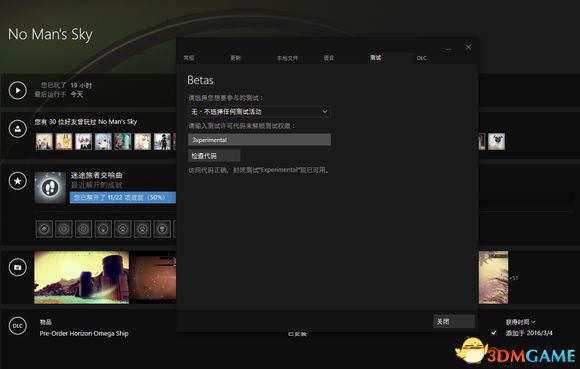
Task: Switch to the 常规 tab
Action: coord(189,58)
